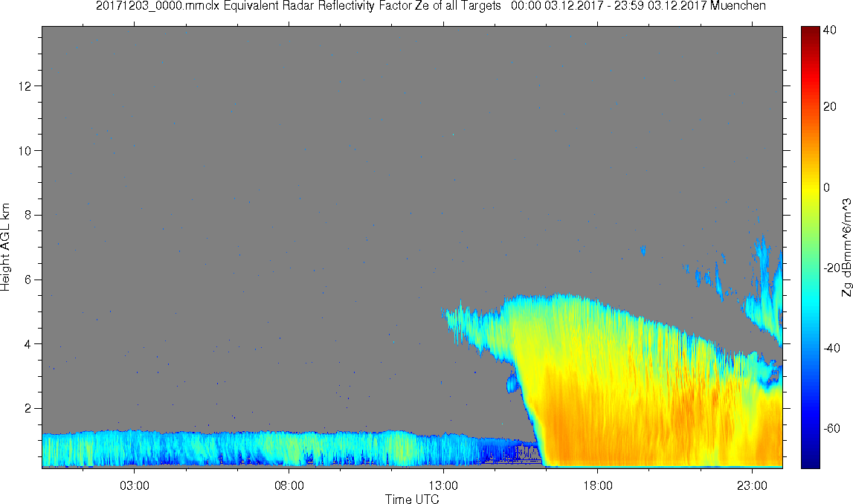Image resolution: width=853 pixels, height=504 pixels.
Task: Click the 23:00 time tick label
Action: (753, 485)
